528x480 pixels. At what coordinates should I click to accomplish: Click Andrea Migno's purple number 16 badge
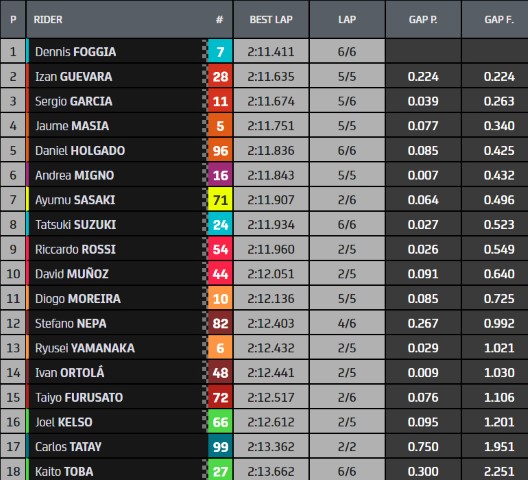coord(220,175)
